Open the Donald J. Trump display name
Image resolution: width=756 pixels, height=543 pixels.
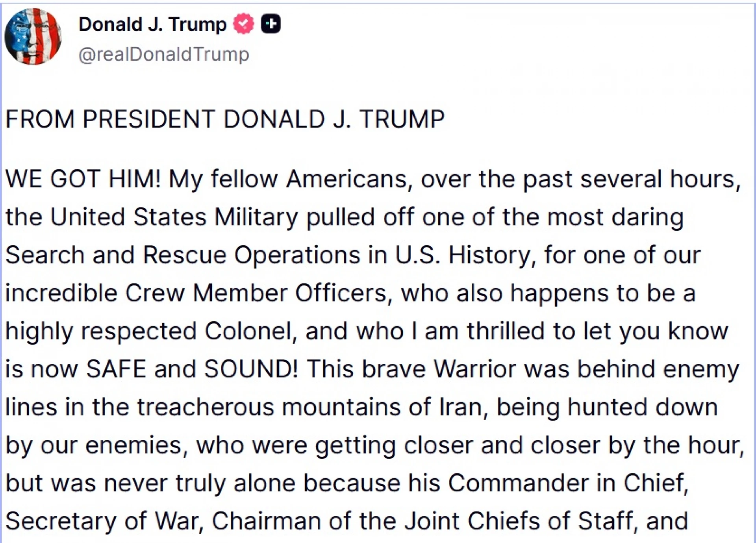click(x=152, y=24)
